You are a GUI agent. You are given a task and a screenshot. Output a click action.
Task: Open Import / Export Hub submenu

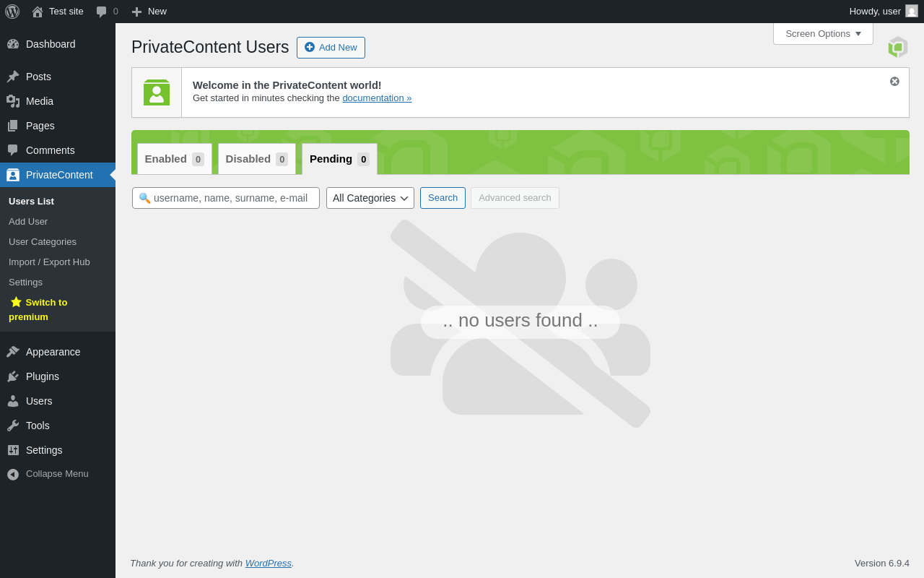click(x=49, y=262)
